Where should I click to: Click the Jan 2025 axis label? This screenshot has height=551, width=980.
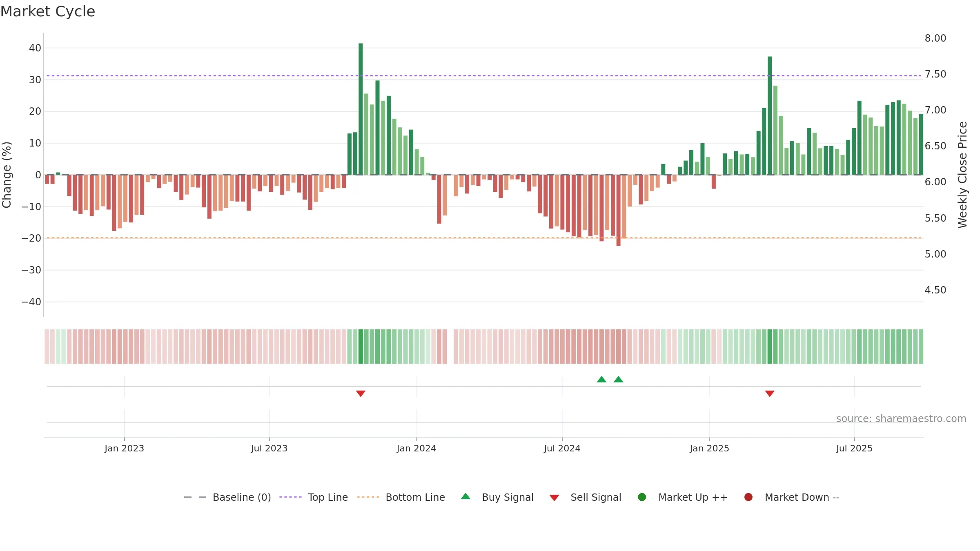(x=709, y=448)
